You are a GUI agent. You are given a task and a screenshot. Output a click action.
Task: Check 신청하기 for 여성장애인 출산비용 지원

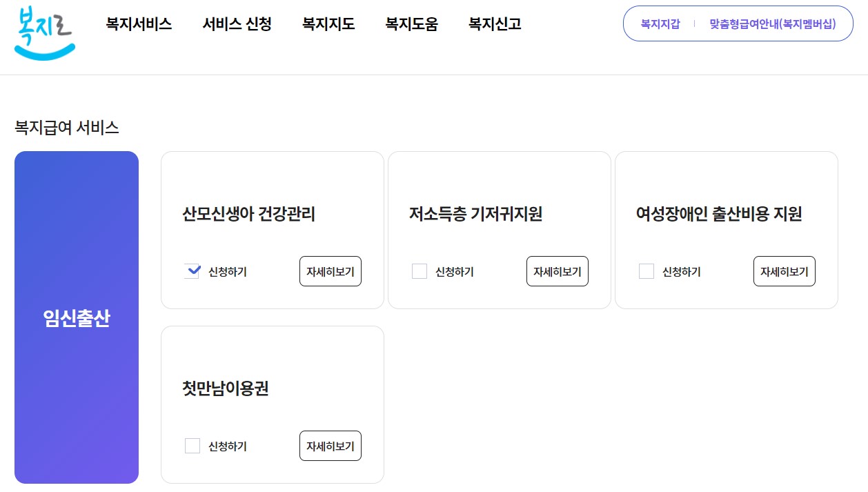click(x=647, y=271)
